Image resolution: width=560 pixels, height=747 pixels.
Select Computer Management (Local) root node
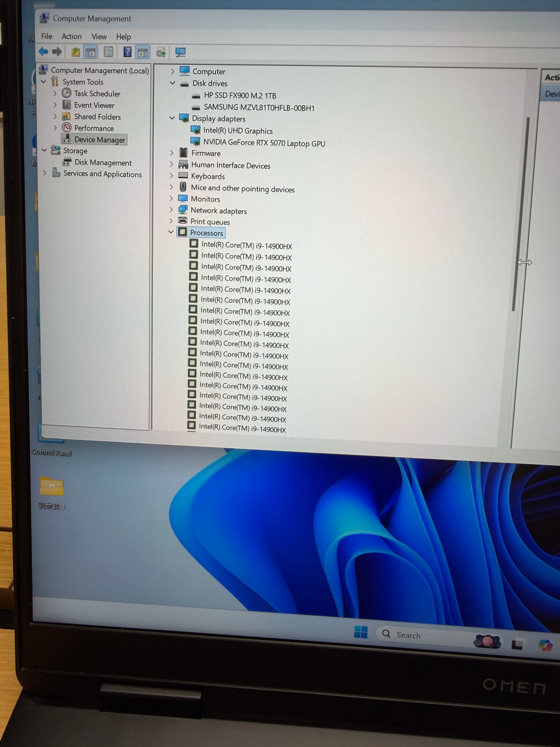[x=100, y=71]
